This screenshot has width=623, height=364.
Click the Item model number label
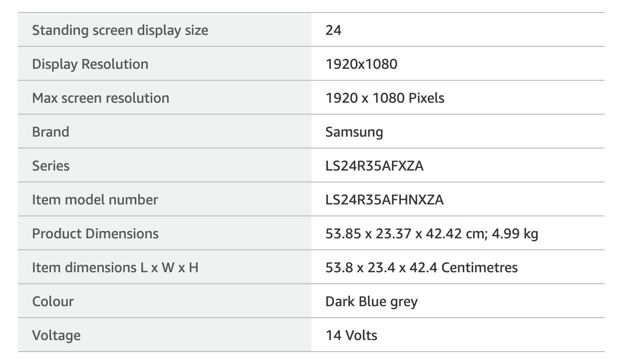(x=95, y=200)
